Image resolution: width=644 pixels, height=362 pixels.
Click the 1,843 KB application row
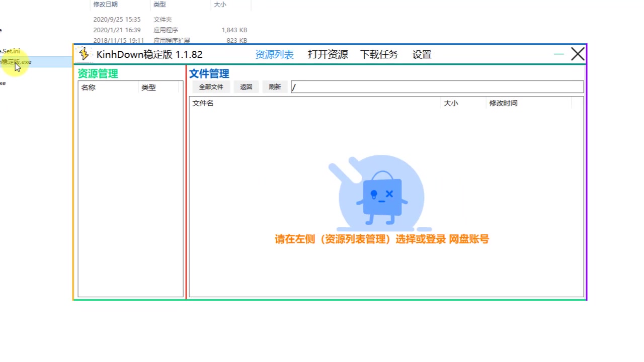click(125, 30)
